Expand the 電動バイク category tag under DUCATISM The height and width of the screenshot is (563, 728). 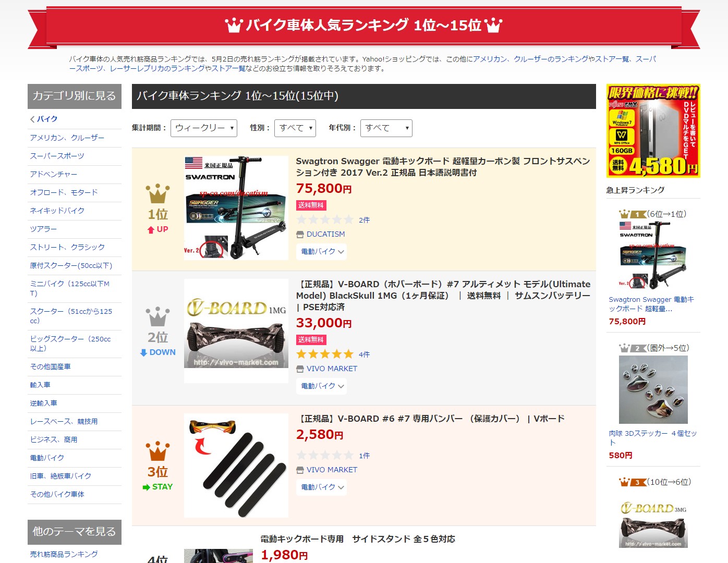tap(322, 252)
